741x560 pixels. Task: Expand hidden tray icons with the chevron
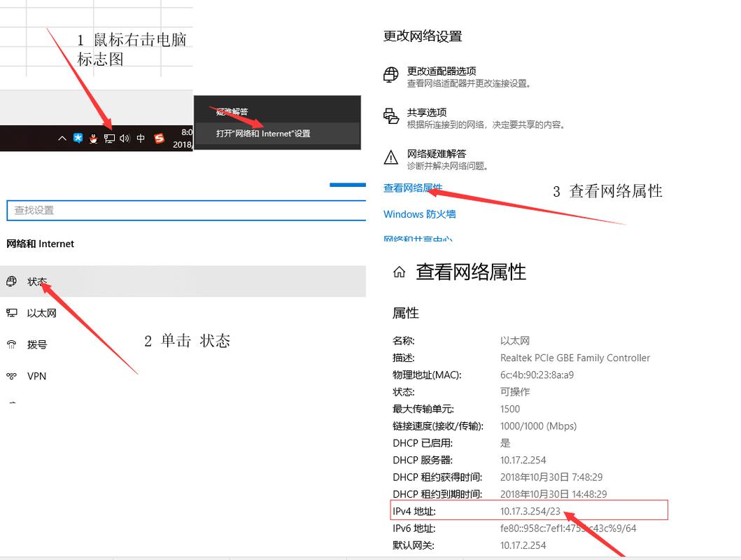point(62,138)
